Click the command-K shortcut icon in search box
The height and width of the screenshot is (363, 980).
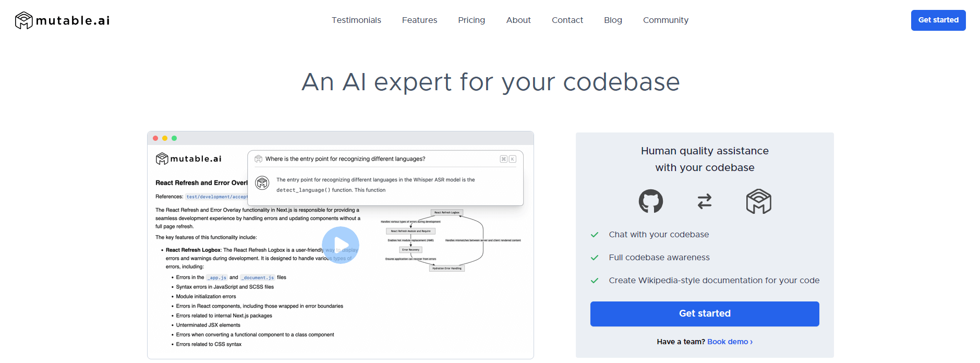coord(508,159)
